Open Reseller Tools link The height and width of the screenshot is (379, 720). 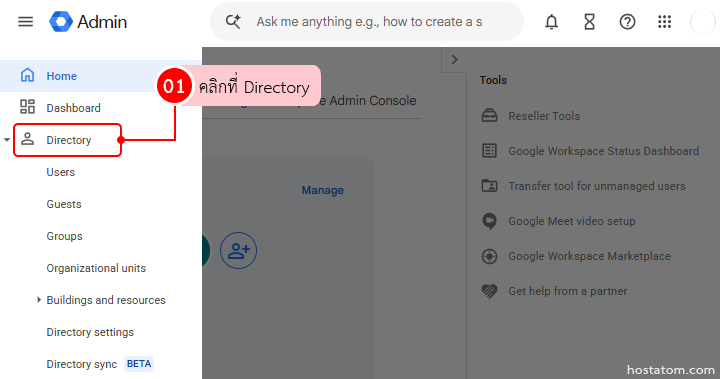(544, 116)
